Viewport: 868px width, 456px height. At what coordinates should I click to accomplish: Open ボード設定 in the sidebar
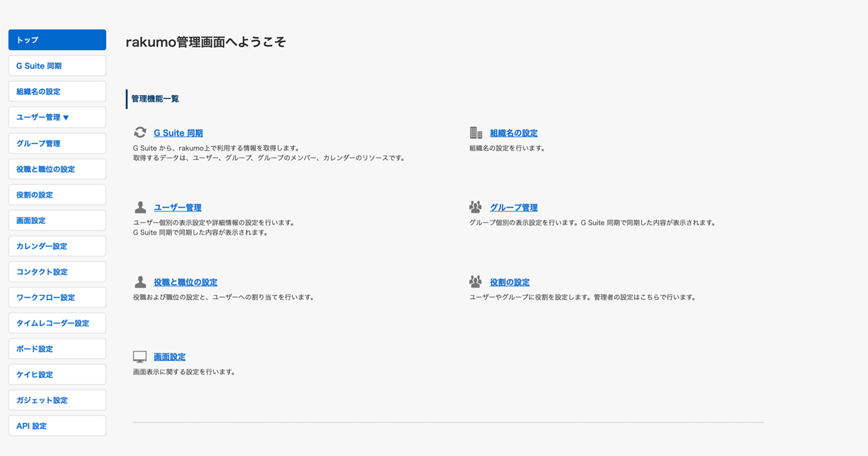[57, 349]
